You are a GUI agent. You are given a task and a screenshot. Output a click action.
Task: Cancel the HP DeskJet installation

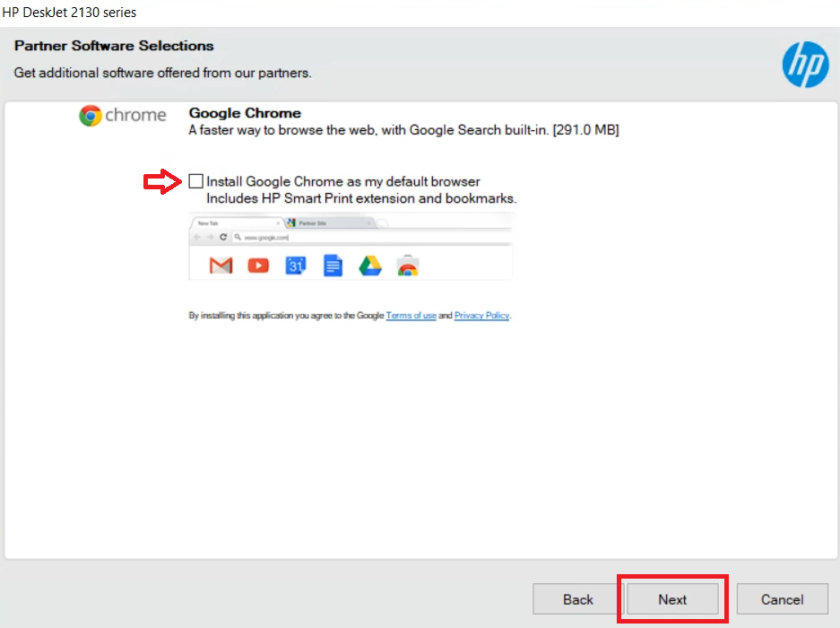(782, 599)
